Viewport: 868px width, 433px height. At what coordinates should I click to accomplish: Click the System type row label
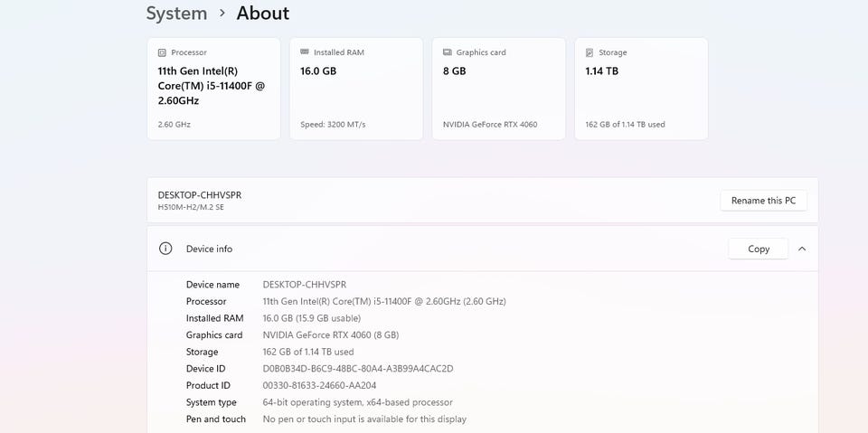[x=211, y=402]
